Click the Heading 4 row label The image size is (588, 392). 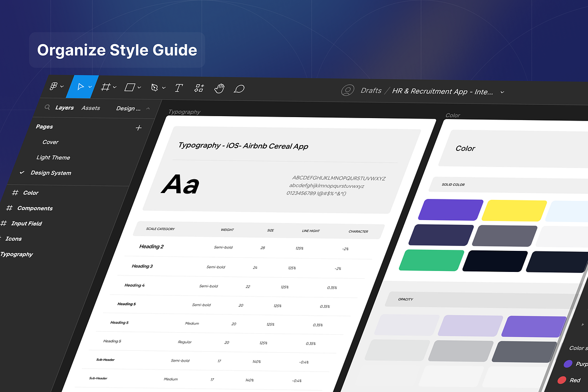[x=134, y=285]
